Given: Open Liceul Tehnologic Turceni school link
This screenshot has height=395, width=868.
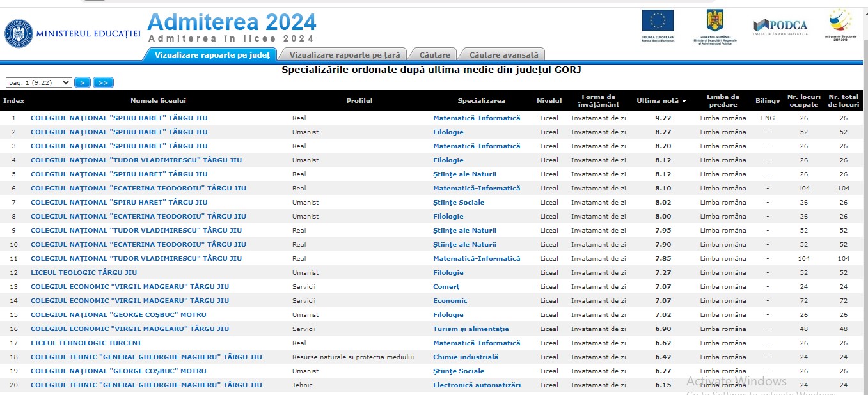Looking at the screenshot, I should click(x=86, y=343).
